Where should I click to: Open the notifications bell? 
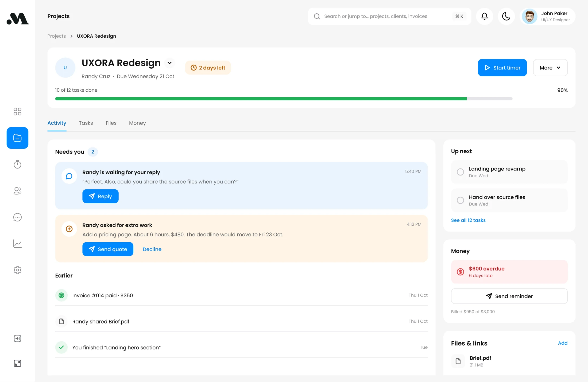point(485,16)
